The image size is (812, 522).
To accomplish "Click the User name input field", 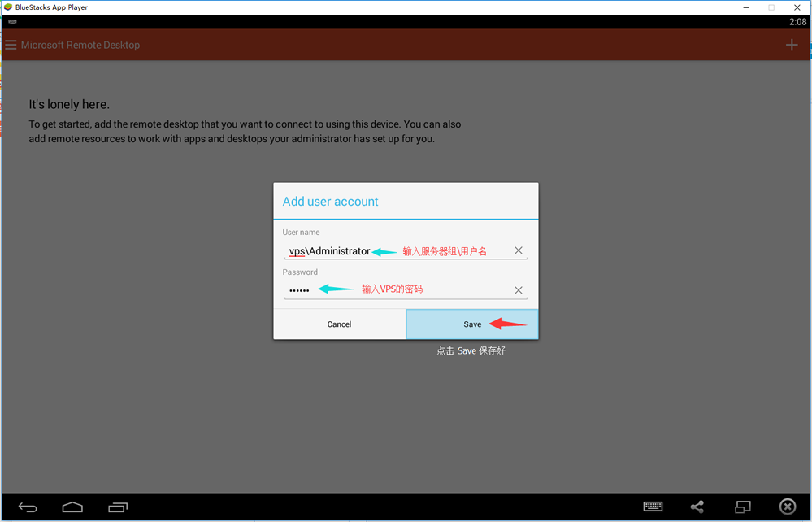I will (x=406, y=251).
